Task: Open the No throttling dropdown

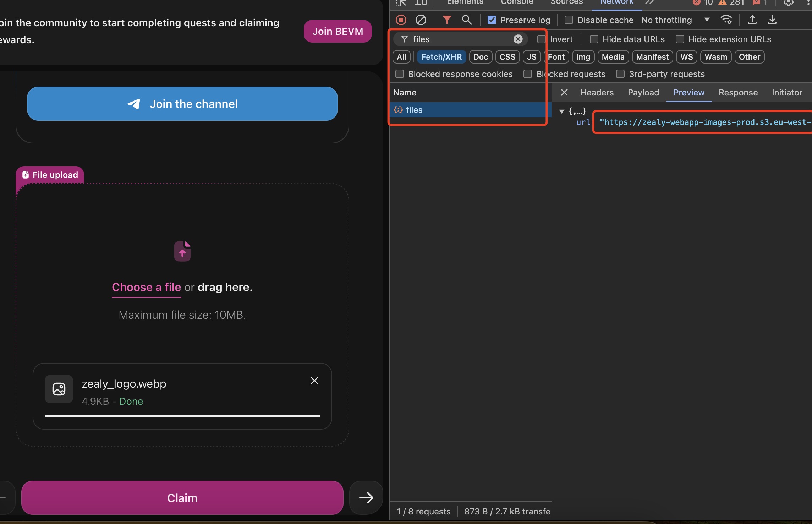Action: pos(675,20)
